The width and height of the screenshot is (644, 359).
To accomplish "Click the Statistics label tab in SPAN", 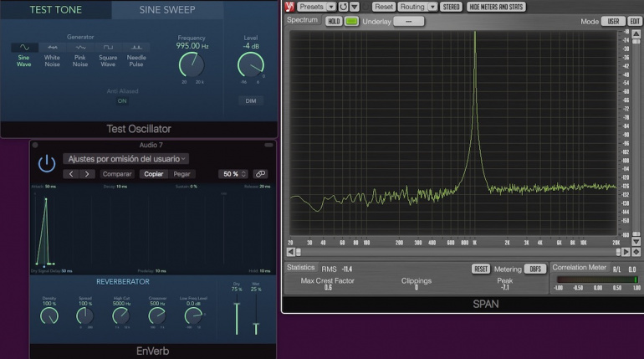I will tap(300, 268).
